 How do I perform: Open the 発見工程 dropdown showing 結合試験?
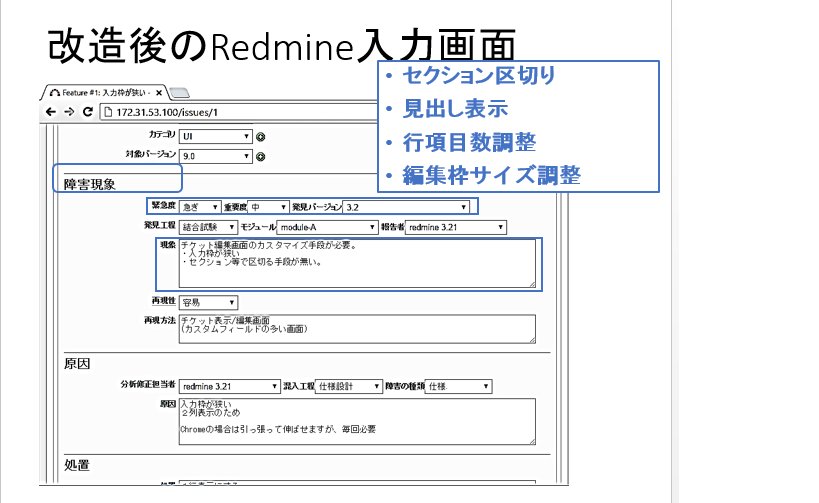[x=208, y=227]
